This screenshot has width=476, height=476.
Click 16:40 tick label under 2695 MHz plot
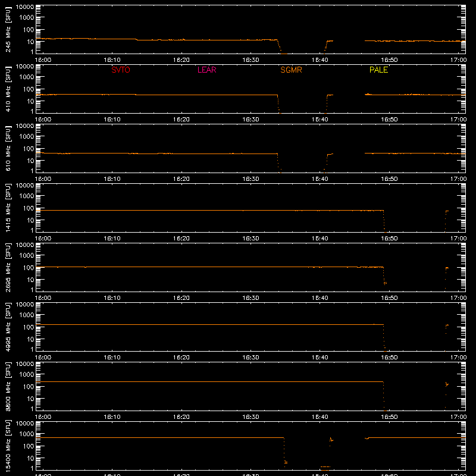click(320, 298)
